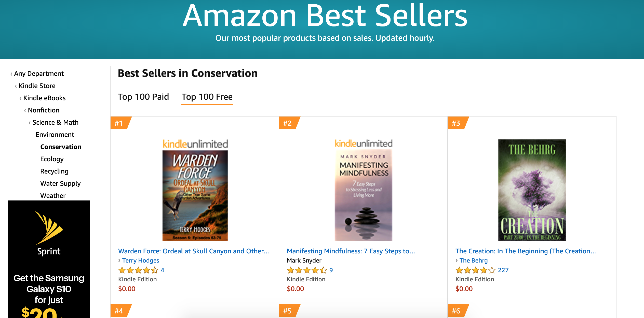The image size is (644, 318).
Task: Go up to Kindle Store category
Action: coord(37,86)
